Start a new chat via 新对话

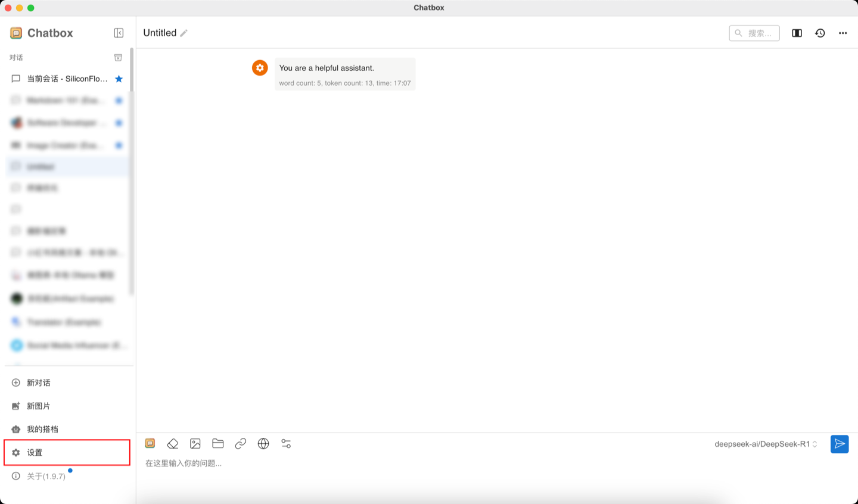click(67, 382)
